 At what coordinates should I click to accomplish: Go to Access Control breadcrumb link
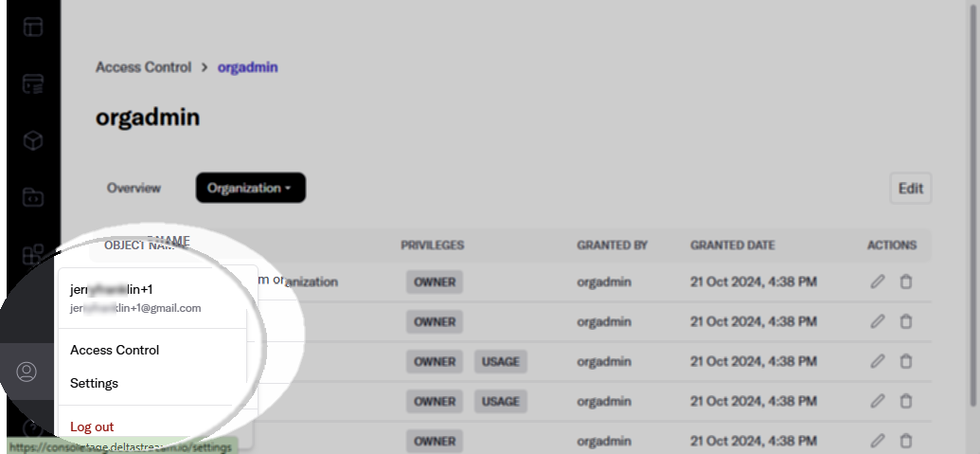(x=143, y=67)
